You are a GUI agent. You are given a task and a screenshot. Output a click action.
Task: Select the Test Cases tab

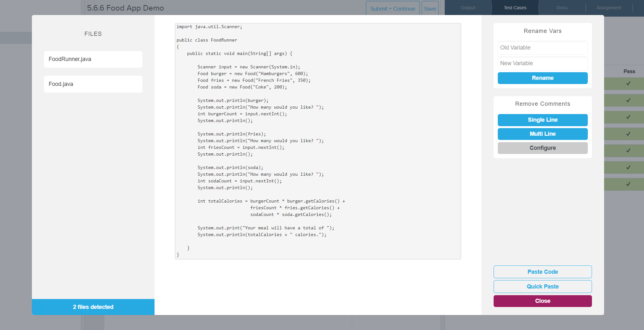tap(514, 8)
